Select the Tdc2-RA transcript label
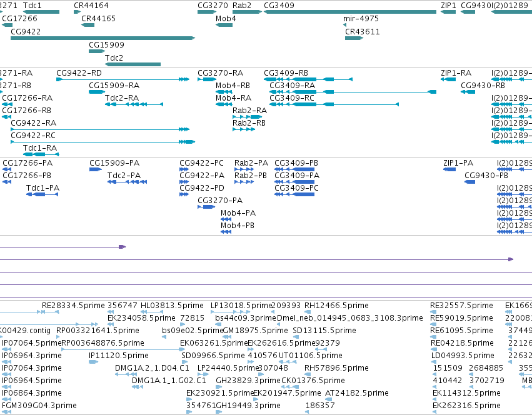 click(122, 98)
